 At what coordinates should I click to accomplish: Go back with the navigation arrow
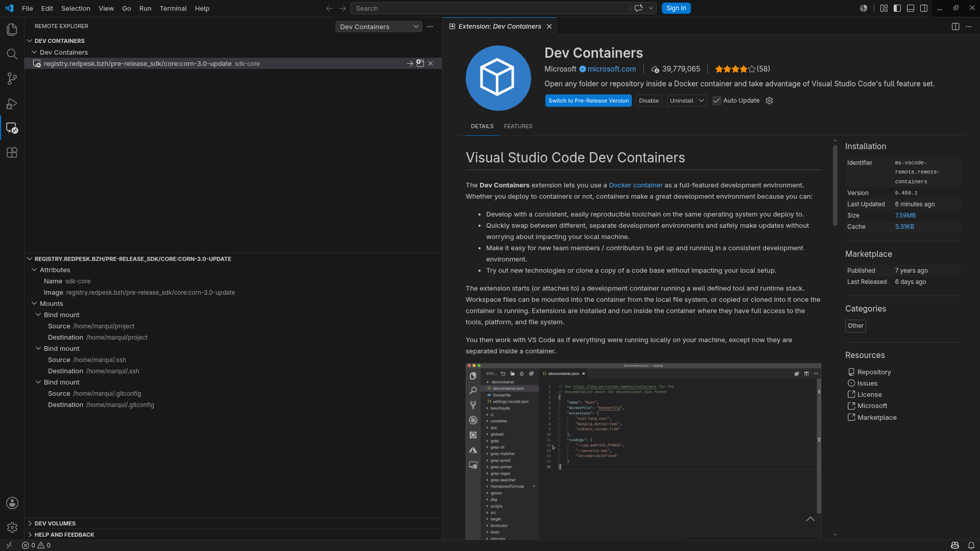pos(329,8)
